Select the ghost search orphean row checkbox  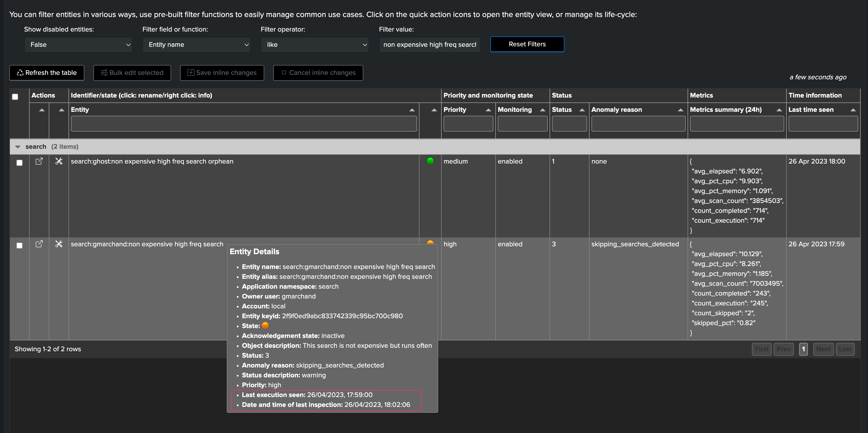click(19, 163)
